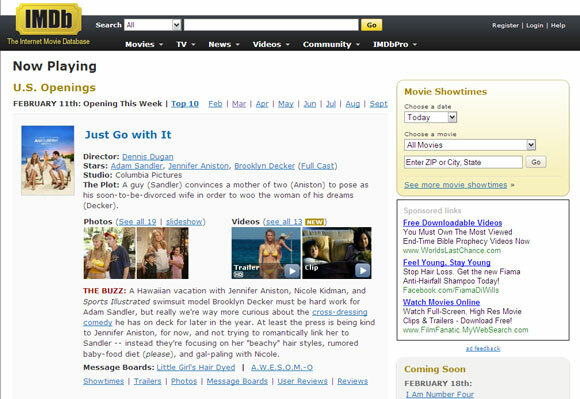Expand the Videos menu

pos(271,44)
